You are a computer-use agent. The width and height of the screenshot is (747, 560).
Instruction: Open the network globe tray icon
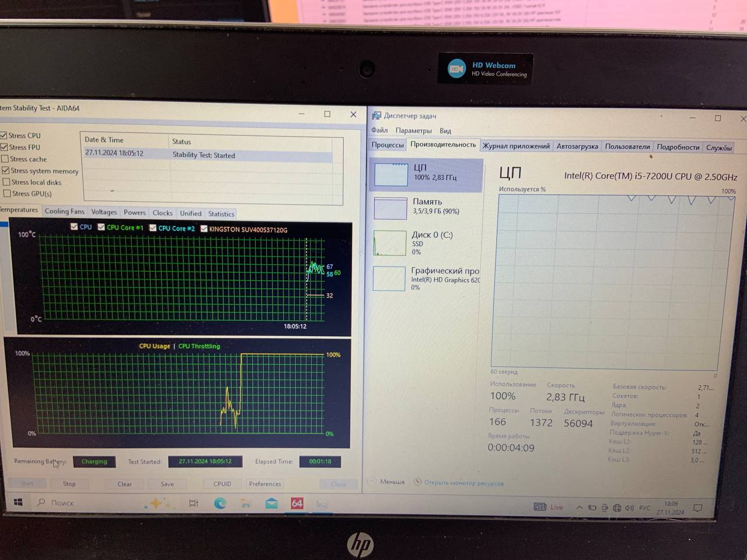(617, 508)
